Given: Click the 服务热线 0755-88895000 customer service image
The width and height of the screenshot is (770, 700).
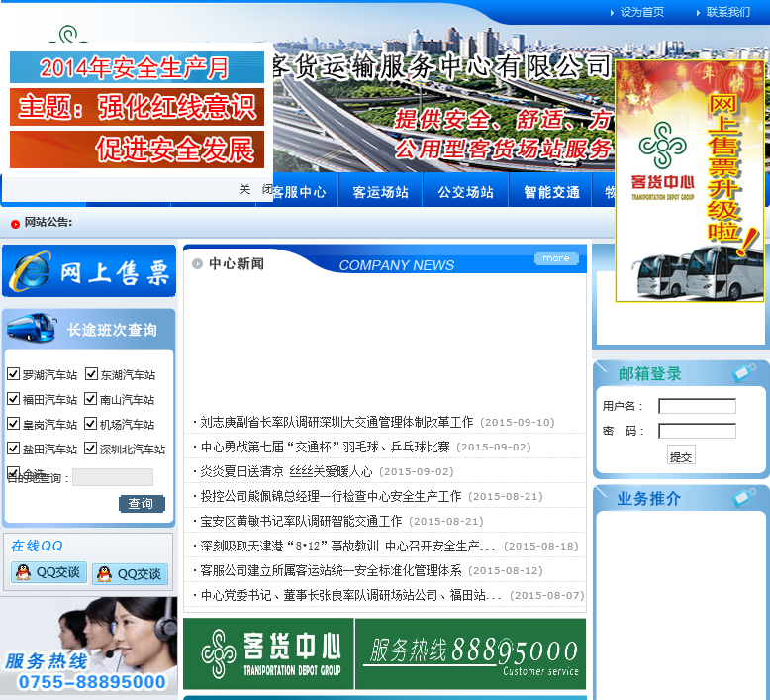Looking at the screenshot, I should point(89,646).
